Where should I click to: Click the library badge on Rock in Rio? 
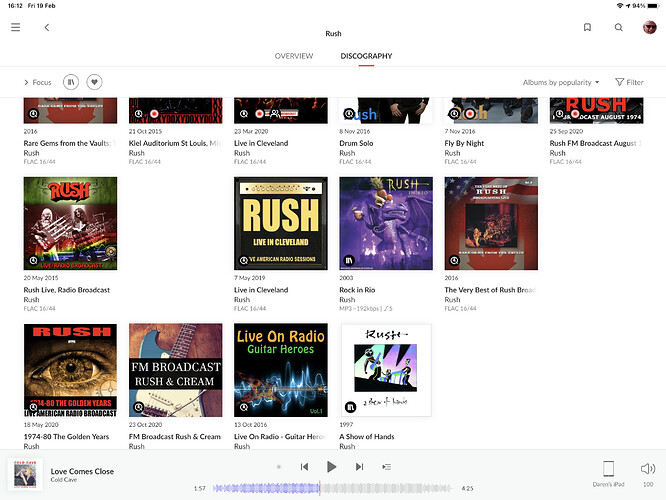point(349,260)
